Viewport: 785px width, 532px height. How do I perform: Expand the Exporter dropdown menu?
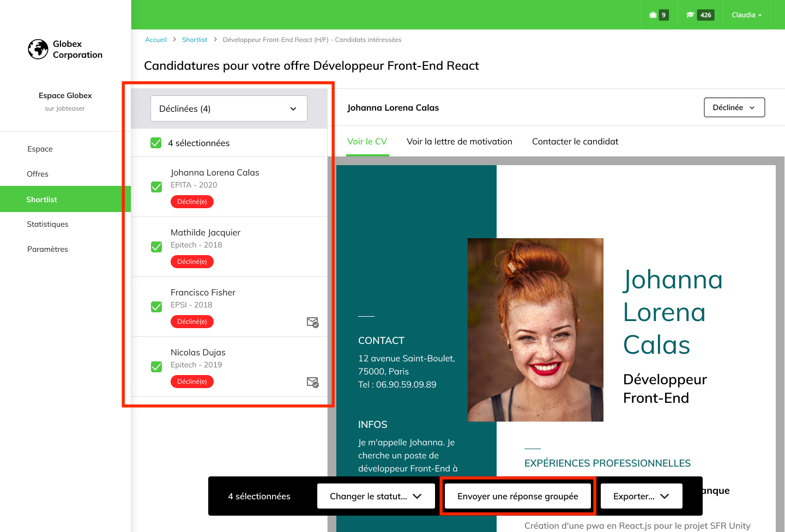click(641, 496)
